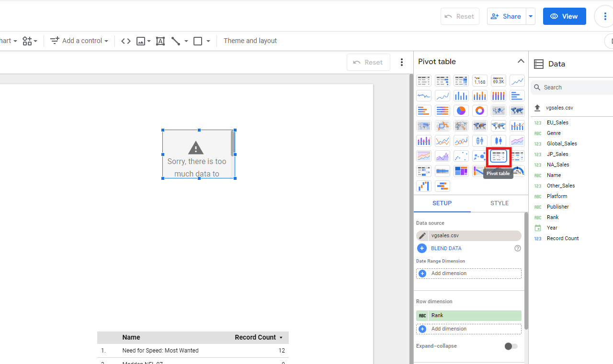Open the Add a control dropdown
This screenshot has width=613, height=364.
pos(79,41)
